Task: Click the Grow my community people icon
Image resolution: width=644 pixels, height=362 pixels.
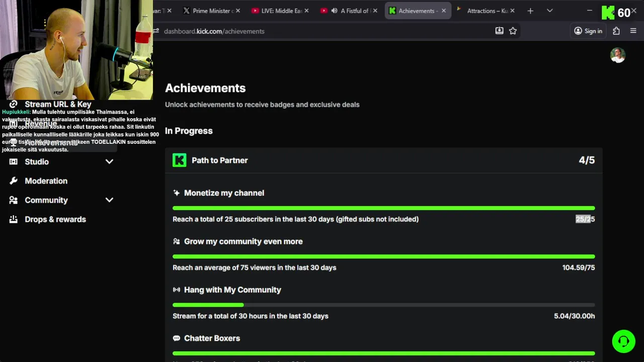Action: coord(176,241)
